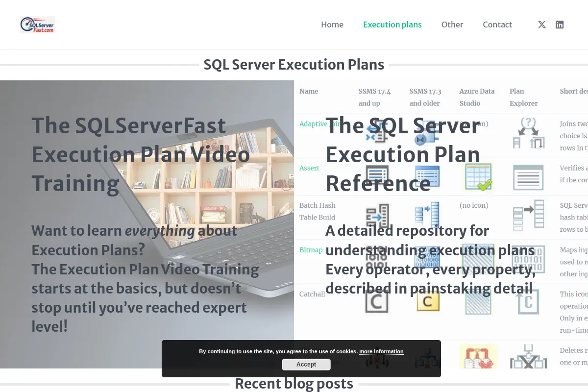Click the 'Azure Data Studio' column header
Viewport: 588px width, 392px height.
tap(477, 97)
